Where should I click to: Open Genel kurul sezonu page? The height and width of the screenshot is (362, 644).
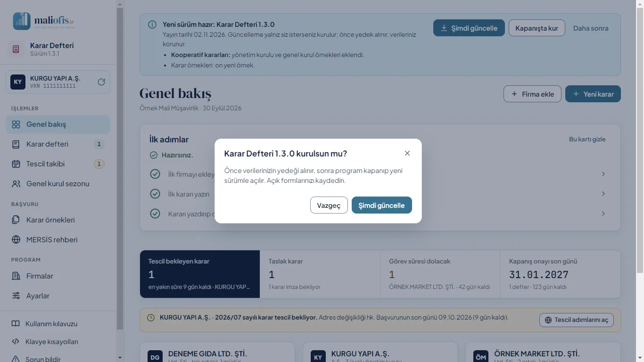click(x=58, y=184)
